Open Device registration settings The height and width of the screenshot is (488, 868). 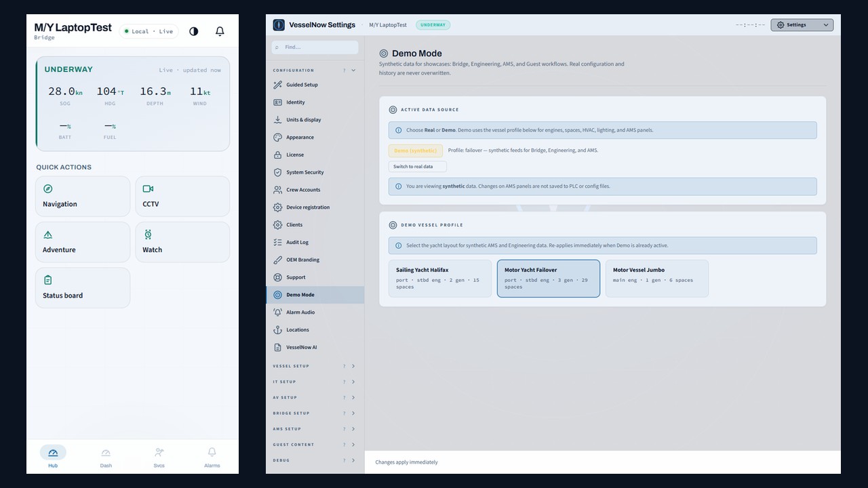[315, 207]
